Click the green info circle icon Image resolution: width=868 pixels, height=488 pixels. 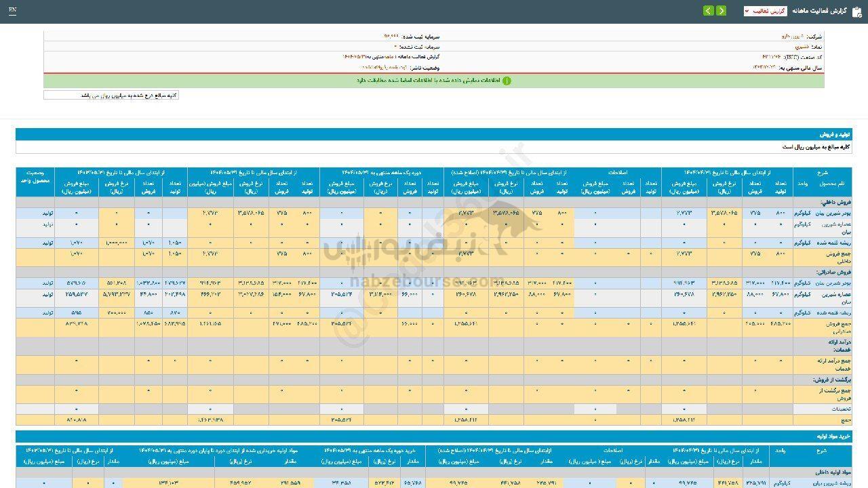pyautogui.click(x=507, y=81)
